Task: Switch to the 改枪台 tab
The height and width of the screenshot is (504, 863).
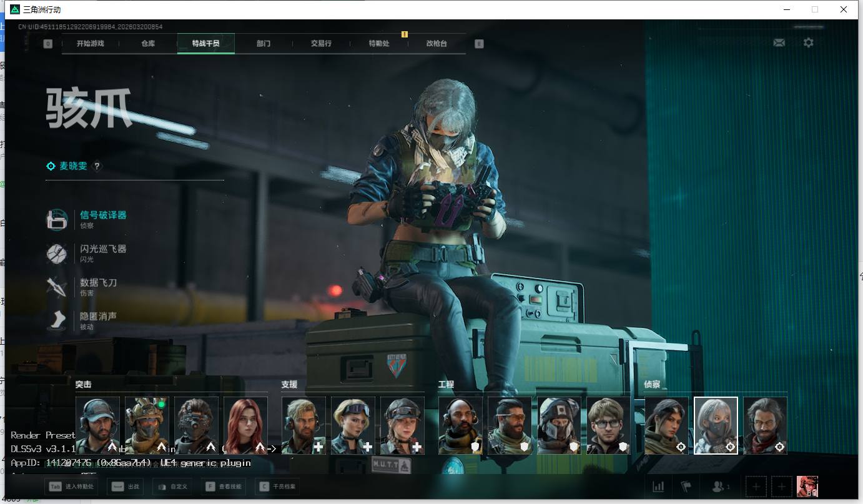Action: (x=436, y=44)
